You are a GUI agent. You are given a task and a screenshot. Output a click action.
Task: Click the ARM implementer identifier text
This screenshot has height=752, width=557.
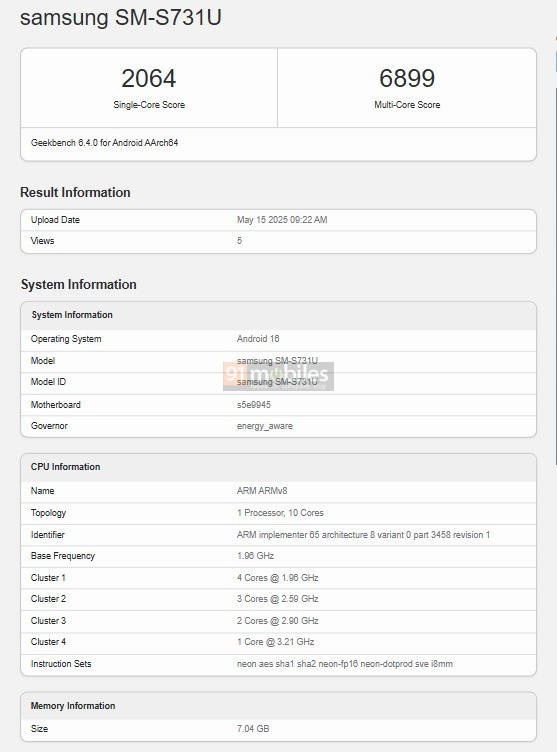(x=363, y=535)
